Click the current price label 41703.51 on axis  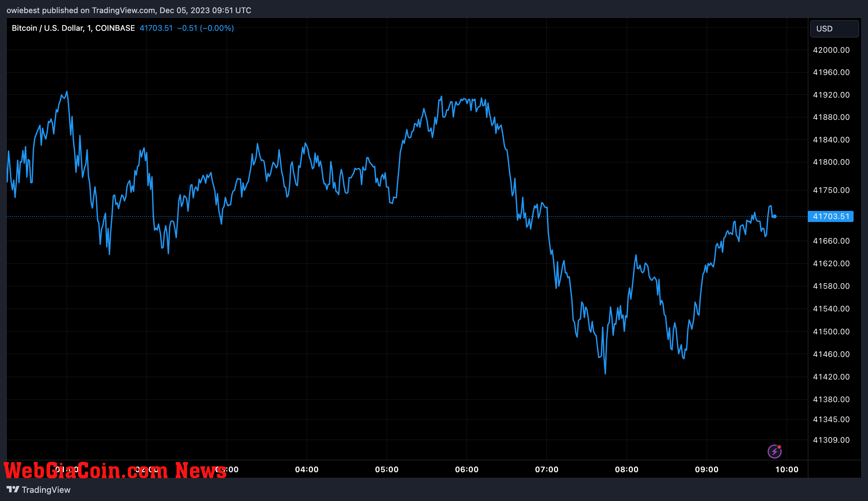pyautogui.click(x=830, y=216)
